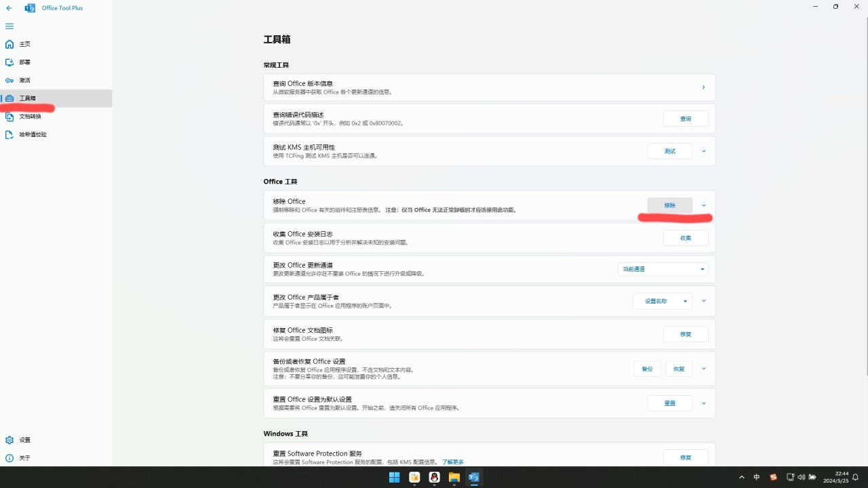Click the 收集 install logs button

[686, 238]
